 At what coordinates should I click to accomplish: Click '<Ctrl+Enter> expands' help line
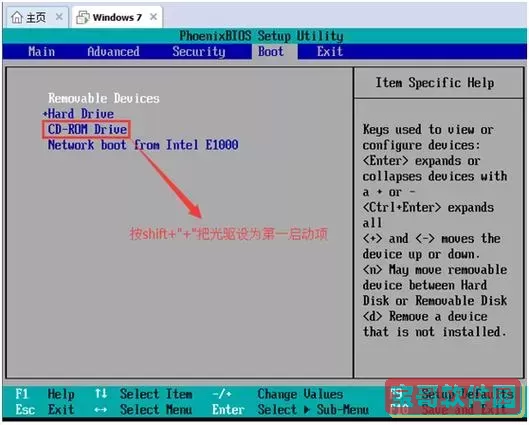click(x=428, y=207)
